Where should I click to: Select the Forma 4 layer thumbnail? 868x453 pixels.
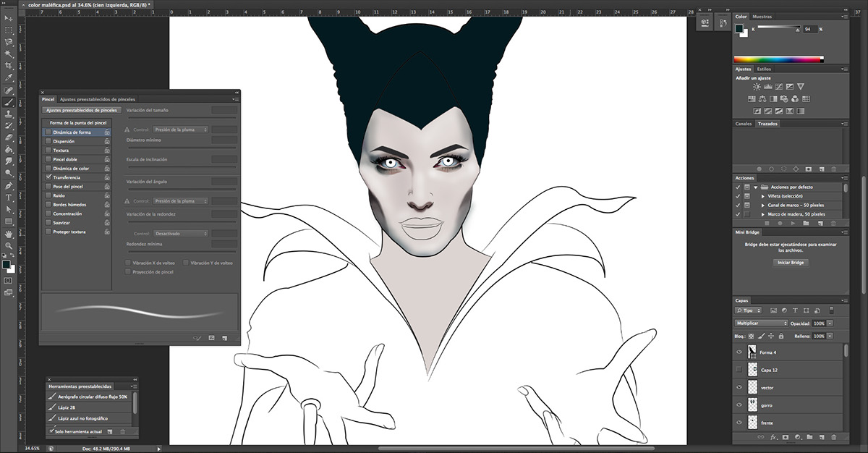click(x=752, y=352)
